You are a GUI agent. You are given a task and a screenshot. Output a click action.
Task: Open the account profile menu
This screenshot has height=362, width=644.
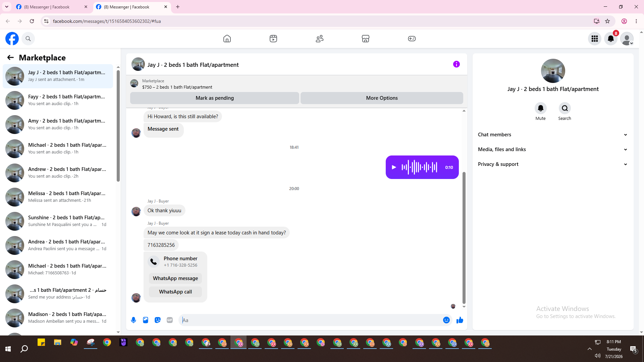(627, 39)
